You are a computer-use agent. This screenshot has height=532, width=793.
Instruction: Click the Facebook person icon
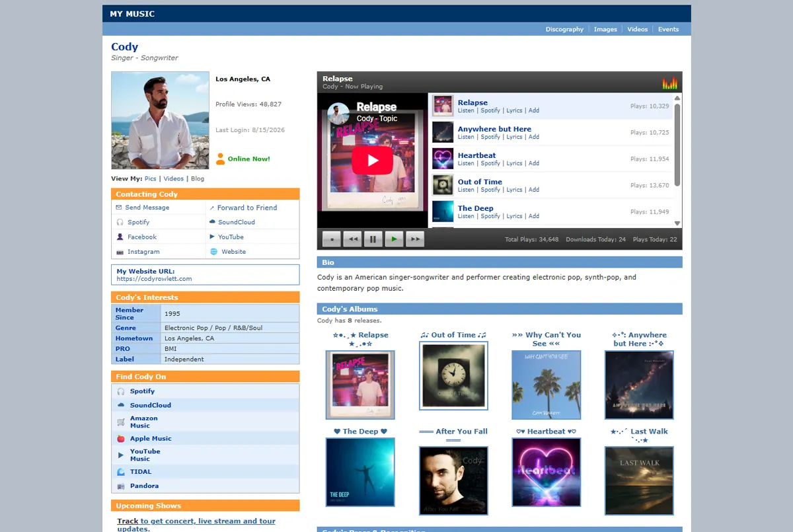click(x=120, y=237)
